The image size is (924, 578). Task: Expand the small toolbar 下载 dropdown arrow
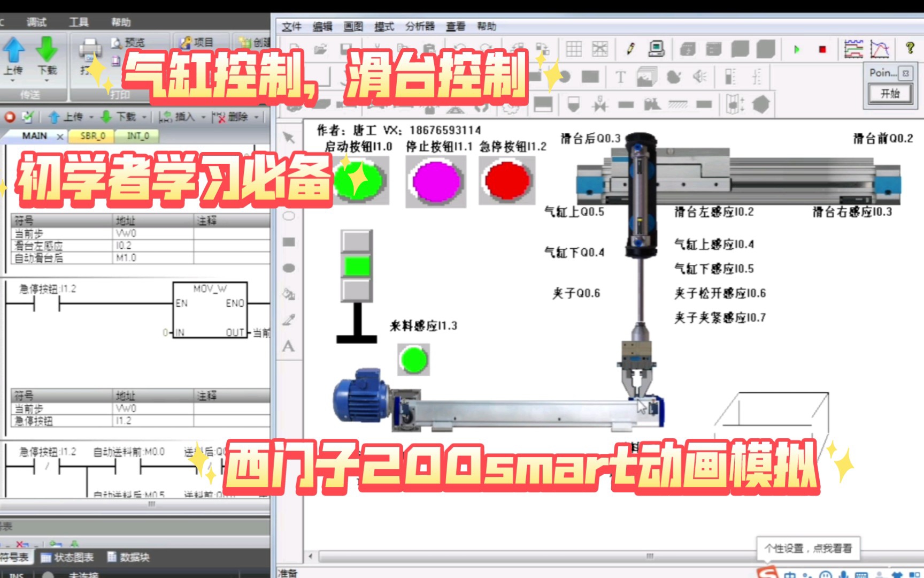pos(144,117)
